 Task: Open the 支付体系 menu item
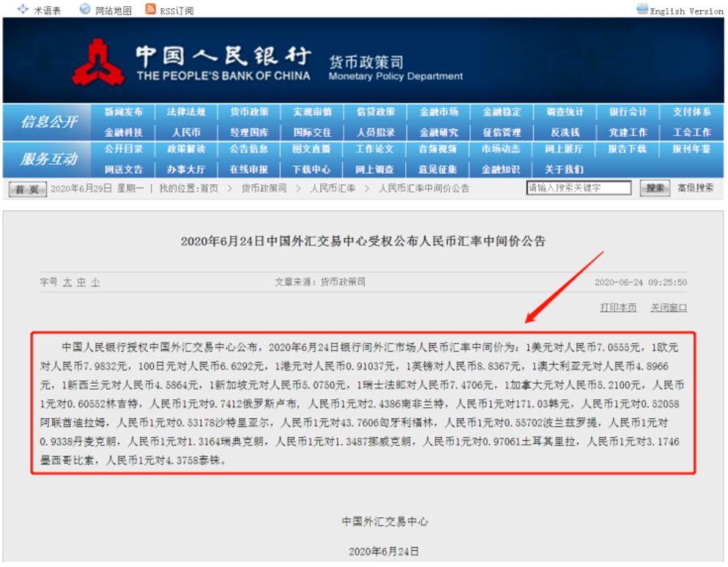click(692, 112)
